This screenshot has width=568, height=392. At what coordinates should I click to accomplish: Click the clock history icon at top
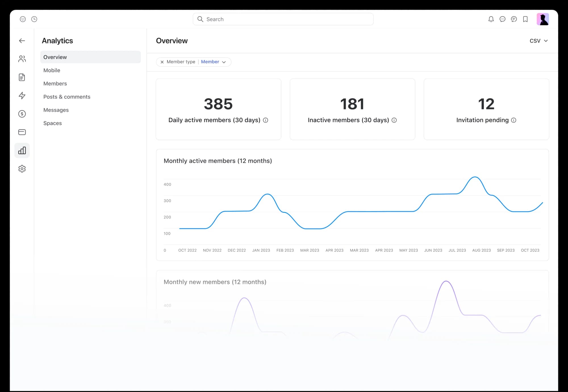[34, 19]
